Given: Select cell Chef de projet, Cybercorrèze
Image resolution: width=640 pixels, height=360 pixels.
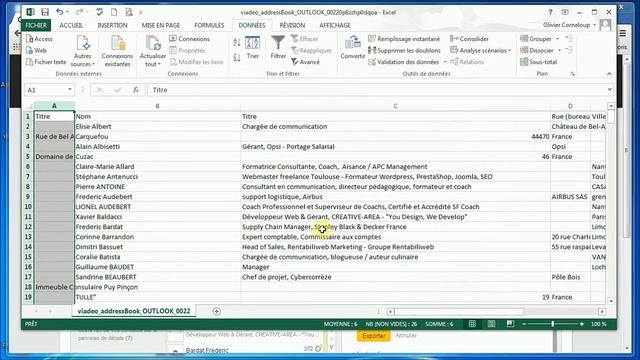Looking at the screenshot, I should point(396,277).
